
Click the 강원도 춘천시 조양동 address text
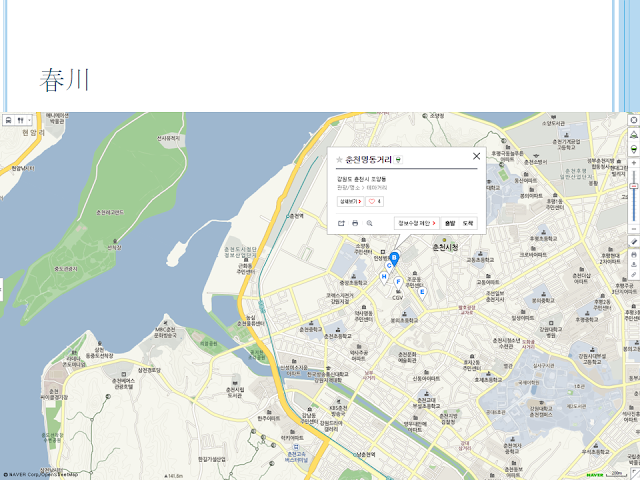[x=361, y=179]
